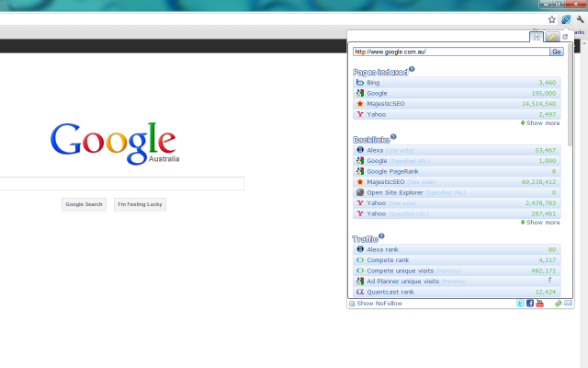This screenshot has height=368, width=588.
Task: Click the refresh icon beside popup tabs
Action: (565, 37)
